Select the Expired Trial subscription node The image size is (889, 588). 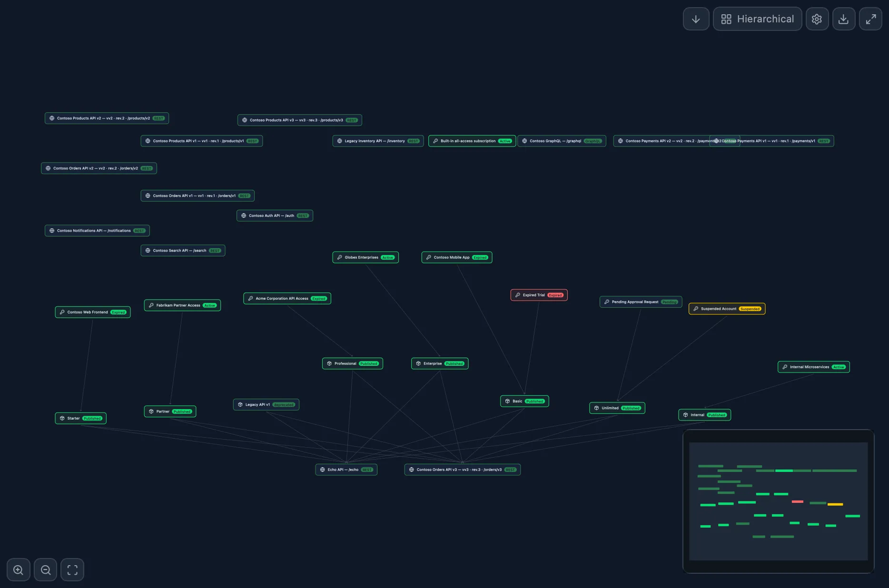[539, 295]
